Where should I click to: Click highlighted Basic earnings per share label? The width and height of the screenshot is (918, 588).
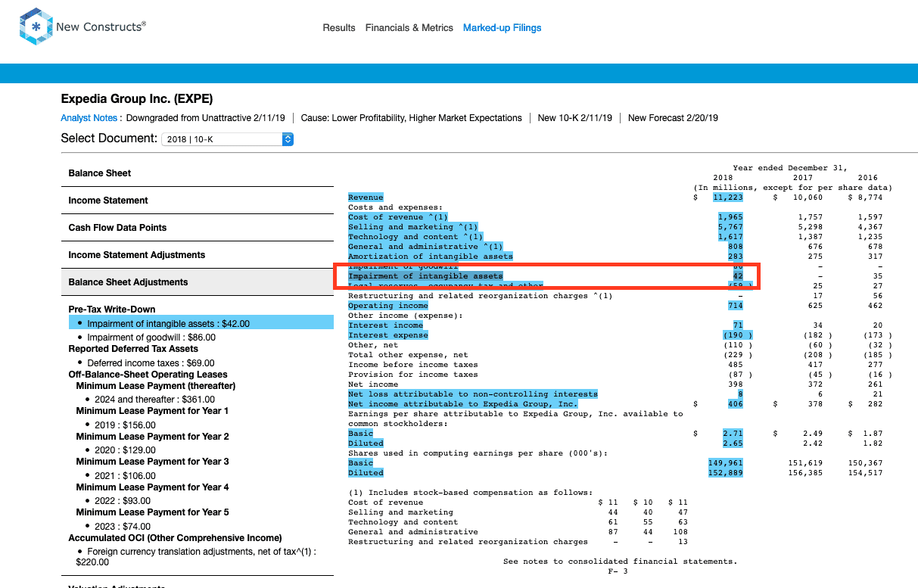[361, 434]
